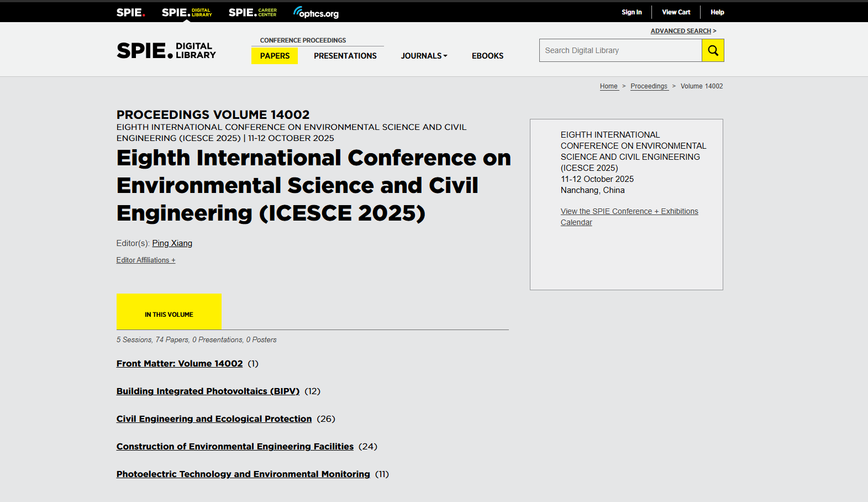This screenshot has width=868, height=502.
Task: Click the large SPIE Digital Library header logo
Action: (166, 50)
